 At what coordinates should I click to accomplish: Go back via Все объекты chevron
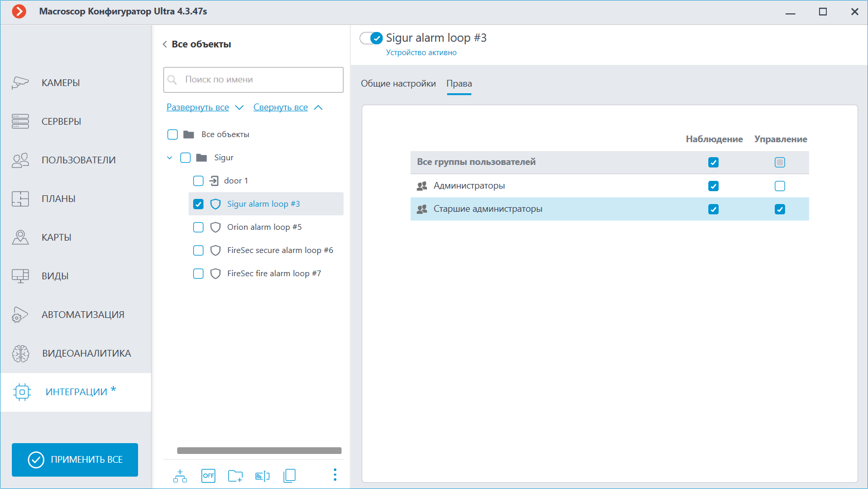(x=165, y=44)
